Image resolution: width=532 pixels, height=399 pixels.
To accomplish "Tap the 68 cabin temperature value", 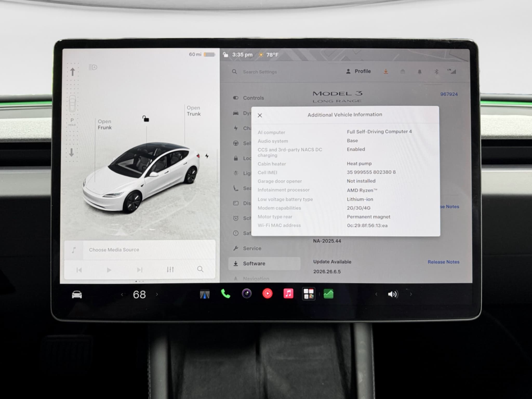I will coord(139,295).
